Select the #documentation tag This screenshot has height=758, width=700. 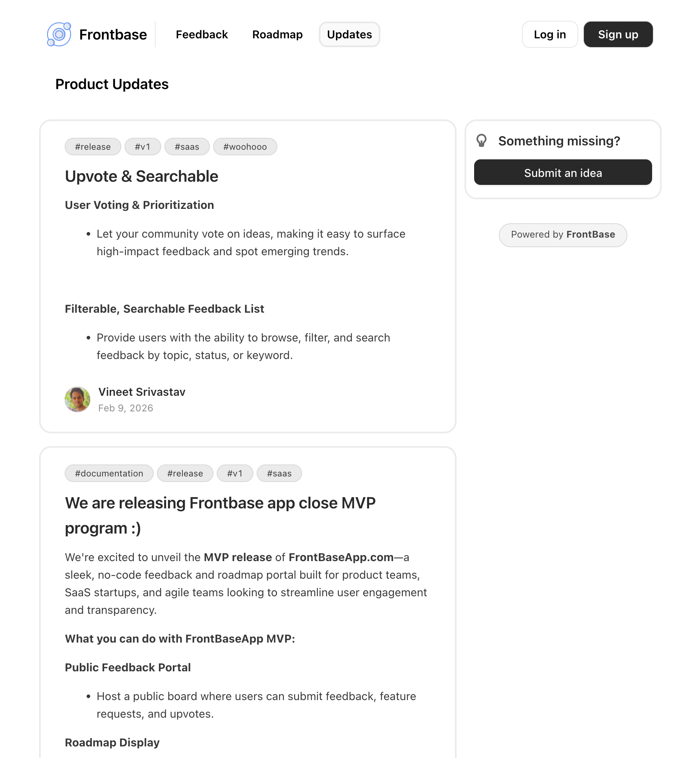point(109,473)
